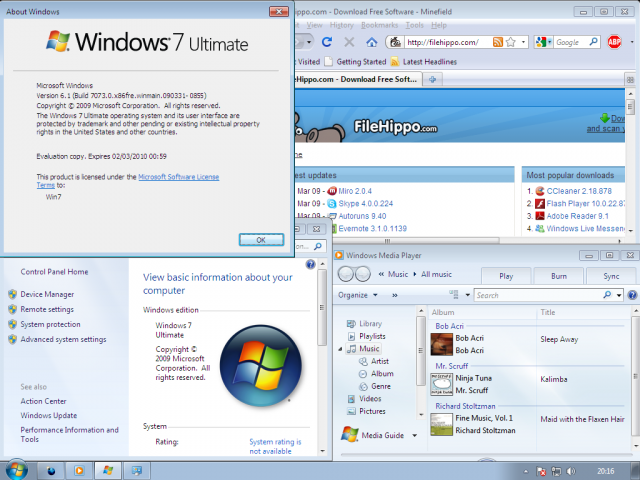
Task: Open the Firefox home page icon
Action: pyautogui.click(x=371, y=42)
